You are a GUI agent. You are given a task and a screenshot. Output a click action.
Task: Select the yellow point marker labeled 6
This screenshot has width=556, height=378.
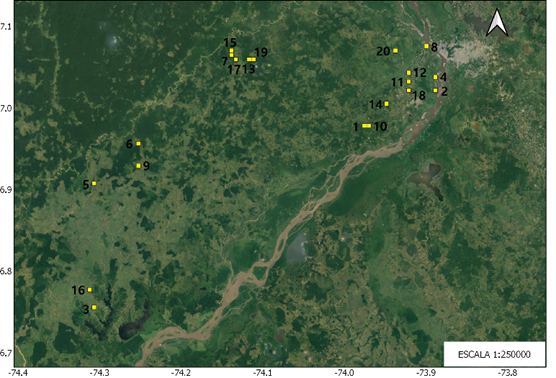138,144
